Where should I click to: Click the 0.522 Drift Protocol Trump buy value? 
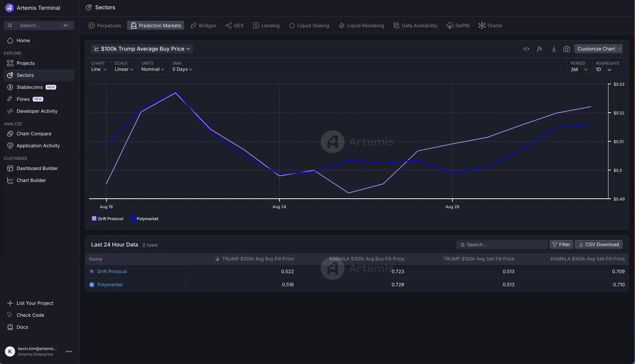[x=288, y=271]
